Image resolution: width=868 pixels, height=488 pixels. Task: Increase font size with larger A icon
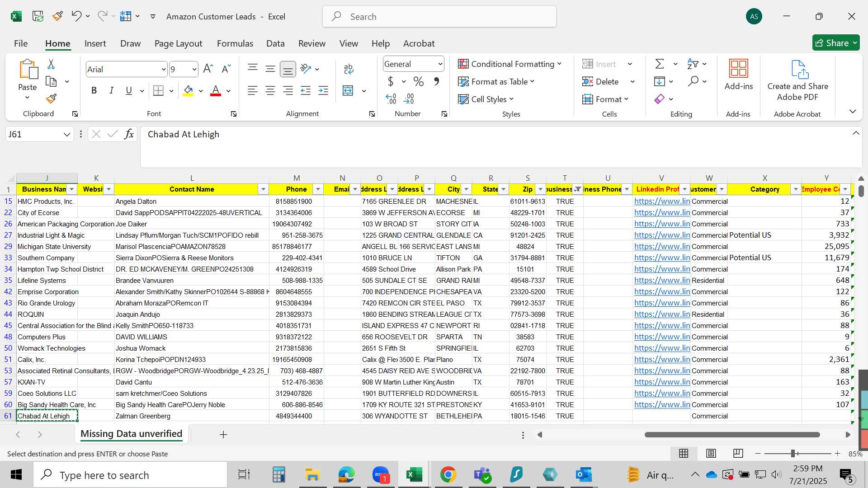click(x=208, y=69)
